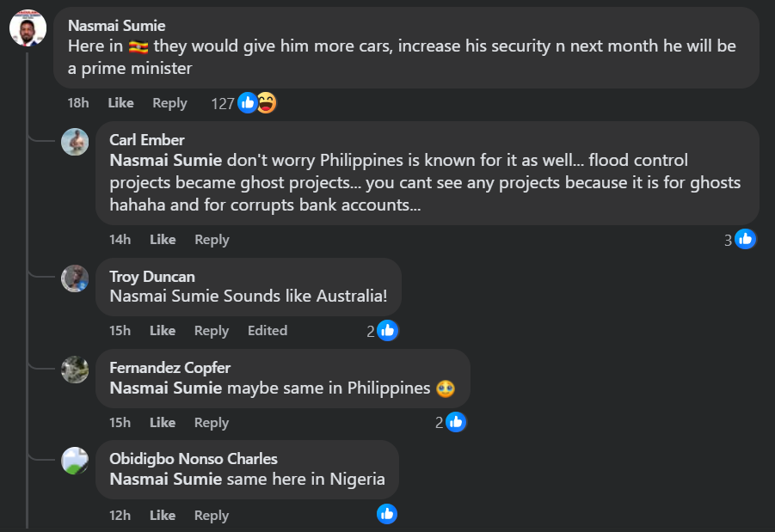Click thumbs-up icon on Obidigbo's reply
This screenshot has height=532, width=775.
click(x=387, y=514)
